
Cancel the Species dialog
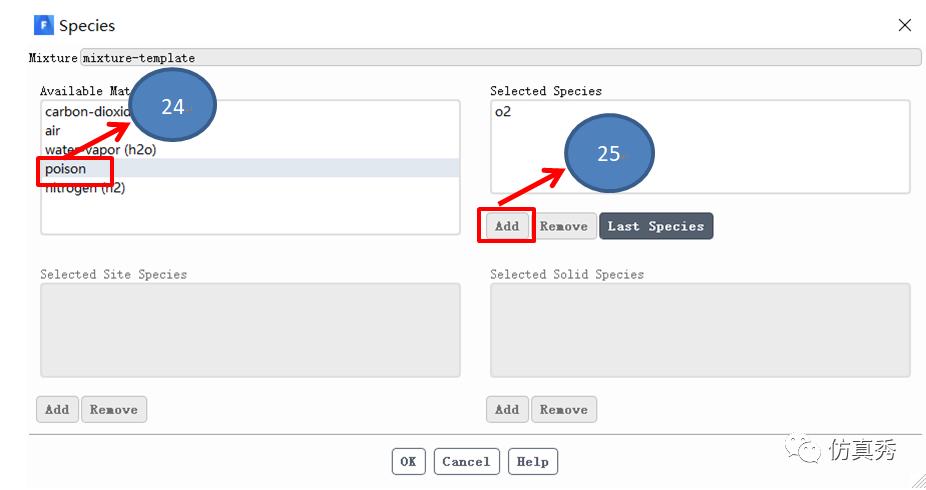pos(466,461)
